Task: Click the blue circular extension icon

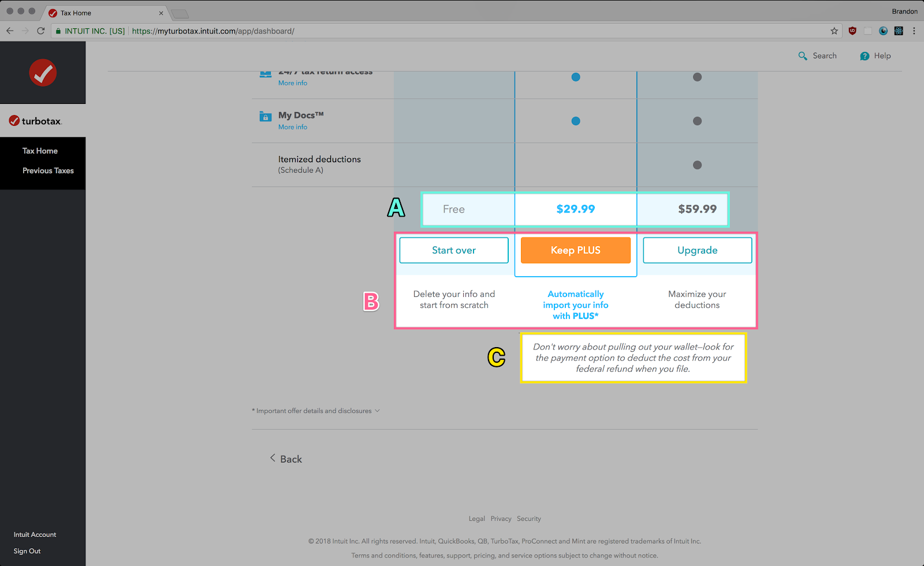Action: 883,31
